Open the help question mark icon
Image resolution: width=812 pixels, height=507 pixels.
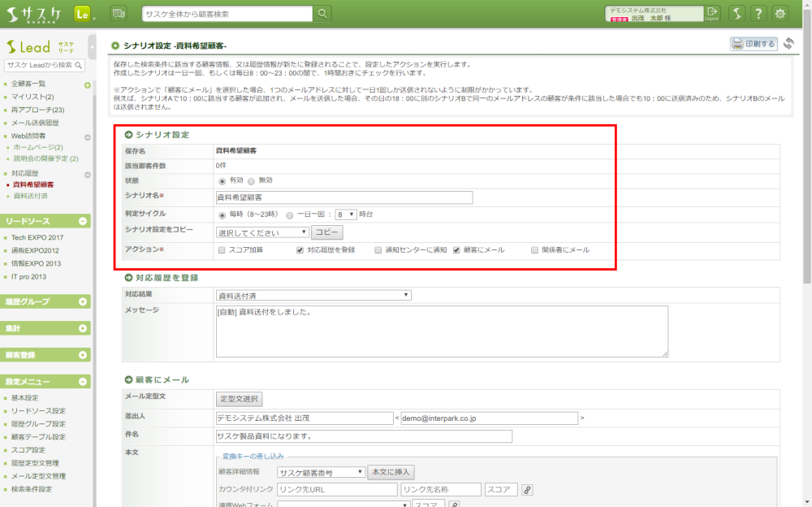point(758,13)
